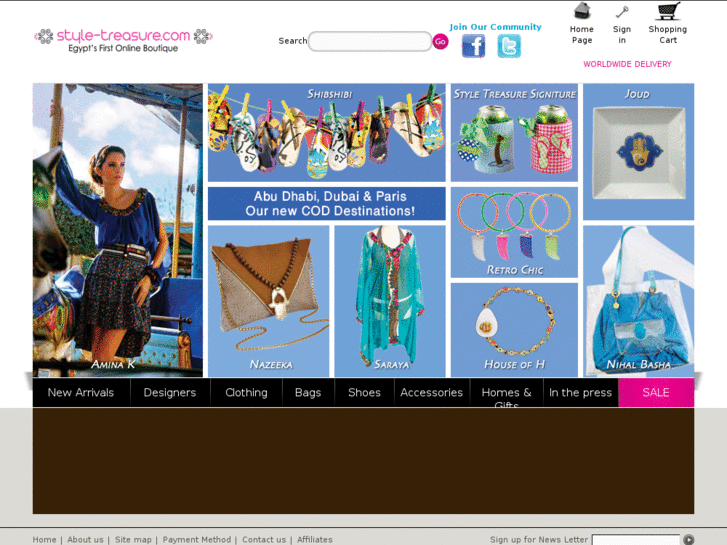Open the New Arrivals menu
This screenshot has width=727, height=545.
tap(81, 393)
